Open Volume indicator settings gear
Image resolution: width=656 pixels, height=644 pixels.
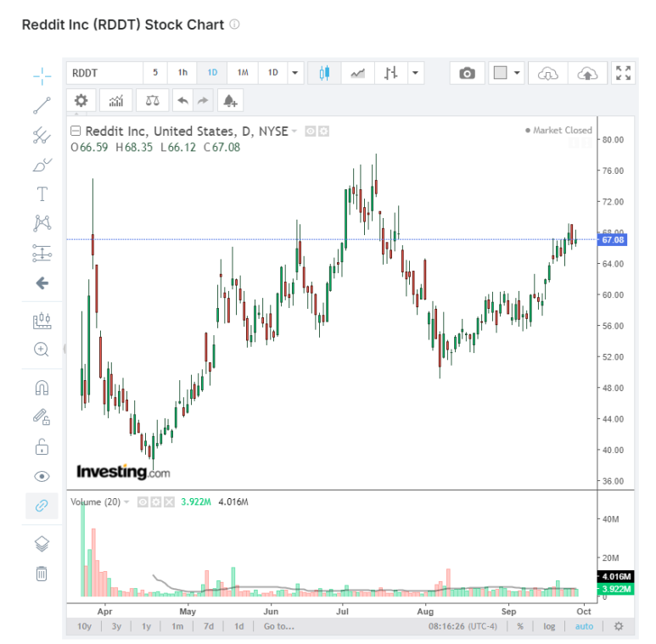155,501
